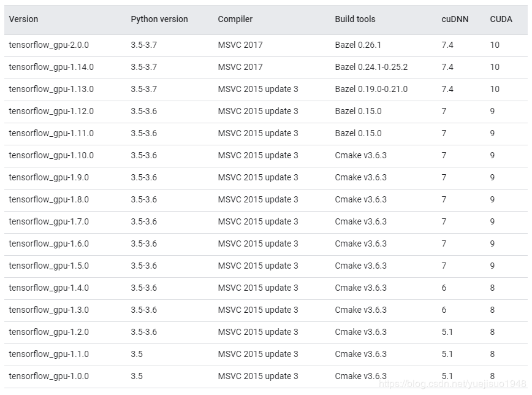Click the Build tools column header

point(355,19)
